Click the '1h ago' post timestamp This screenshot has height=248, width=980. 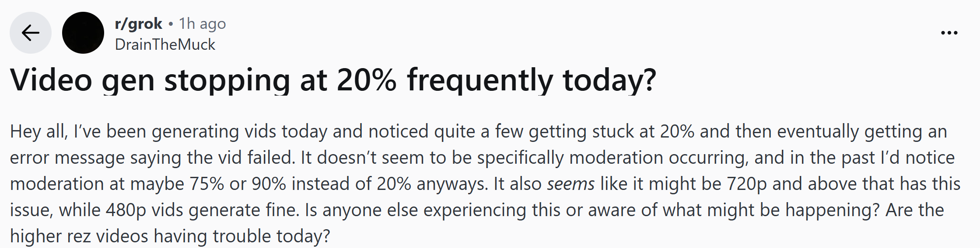202,24
